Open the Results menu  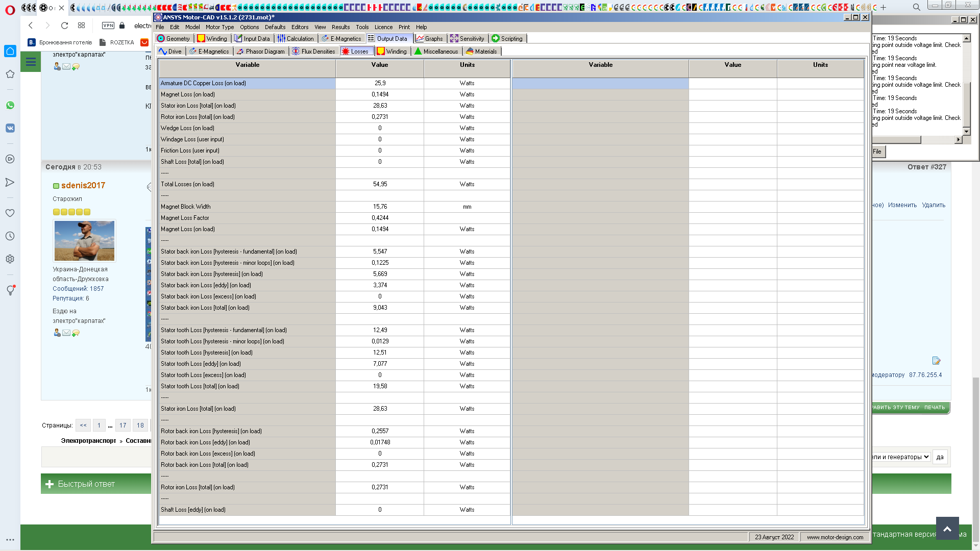point(341,27)
